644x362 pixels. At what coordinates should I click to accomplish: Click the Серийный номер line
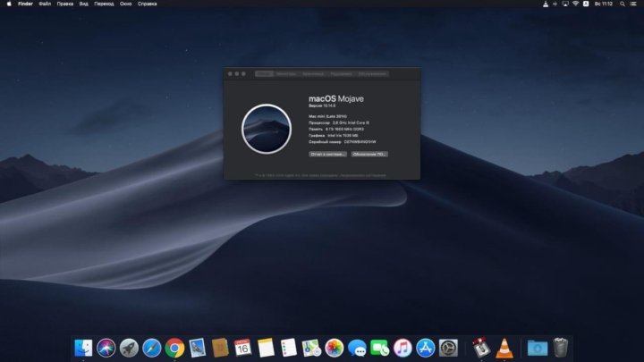[343, 142]
